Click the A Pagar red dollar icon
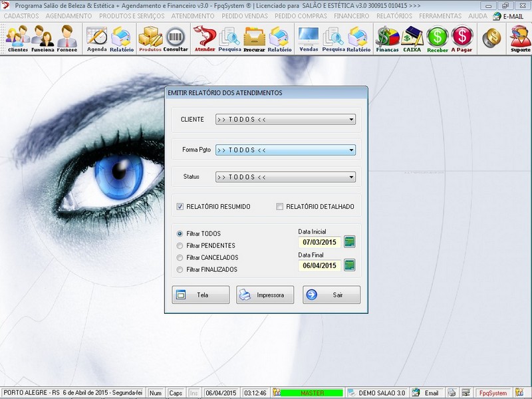The image size is (532, 399). (462, 39)
